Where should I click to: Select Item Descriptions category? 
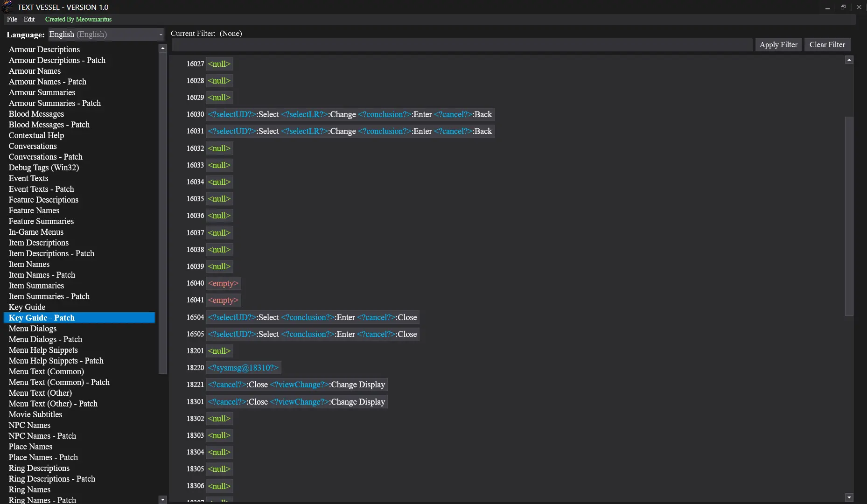39,243
